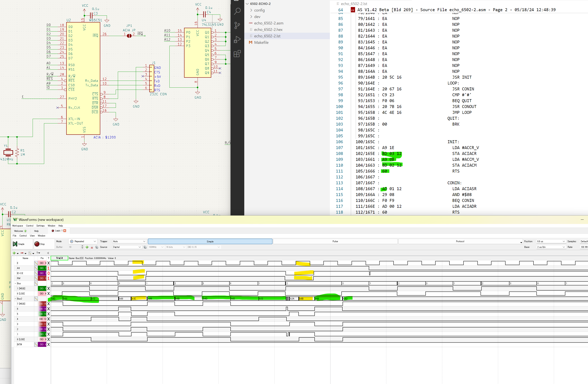Open the Source settings gear icon
Screen dimensions: 588x384
click(145, 247)
